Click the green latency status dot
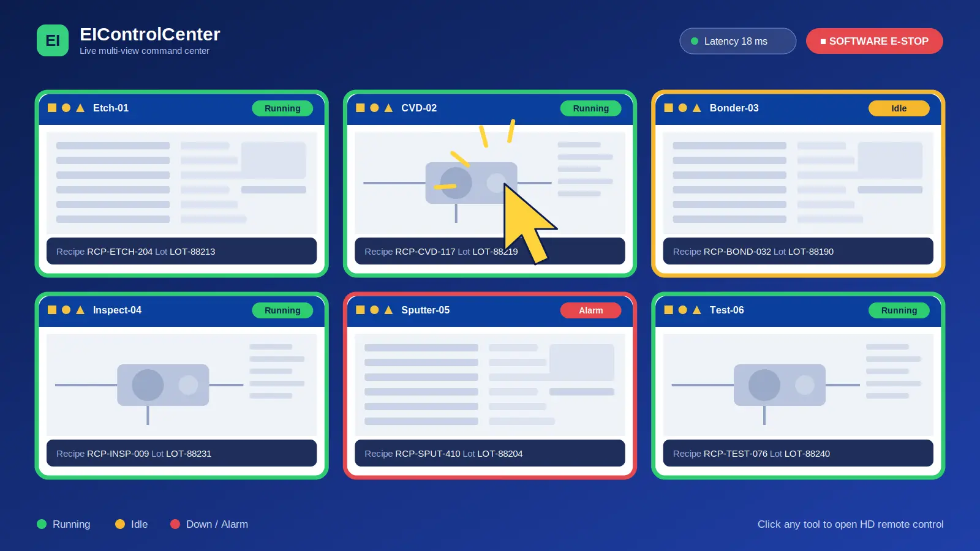This screenshot has height=551, width=980. pos(695,41)
